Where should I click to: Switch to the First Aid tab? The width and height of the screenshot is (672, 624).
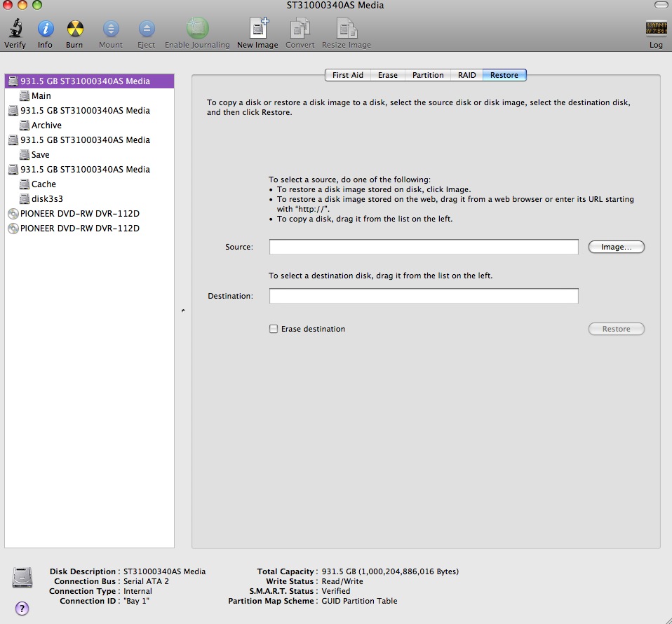coord(347,75)
